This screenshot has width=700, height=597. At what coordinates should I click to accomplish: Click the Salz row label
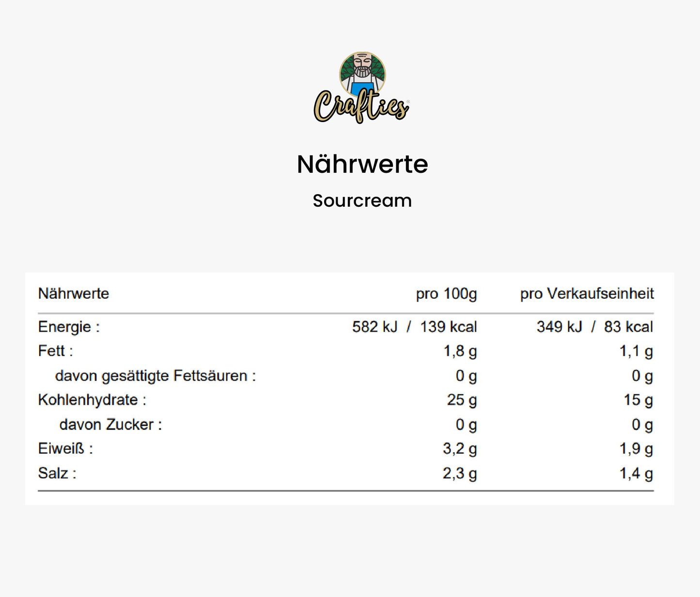tap(57, 473)
